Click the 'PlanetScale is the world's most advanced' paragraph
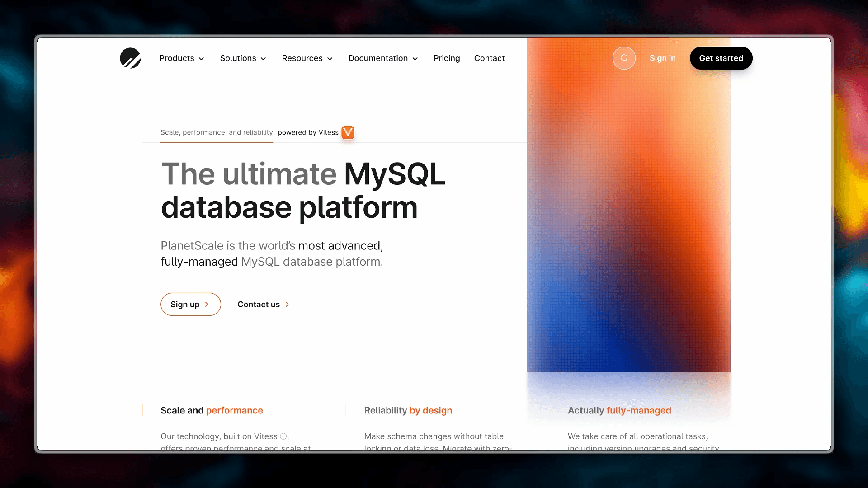The image size is (868, 488). pyautogui.click(x=272, y=254)
